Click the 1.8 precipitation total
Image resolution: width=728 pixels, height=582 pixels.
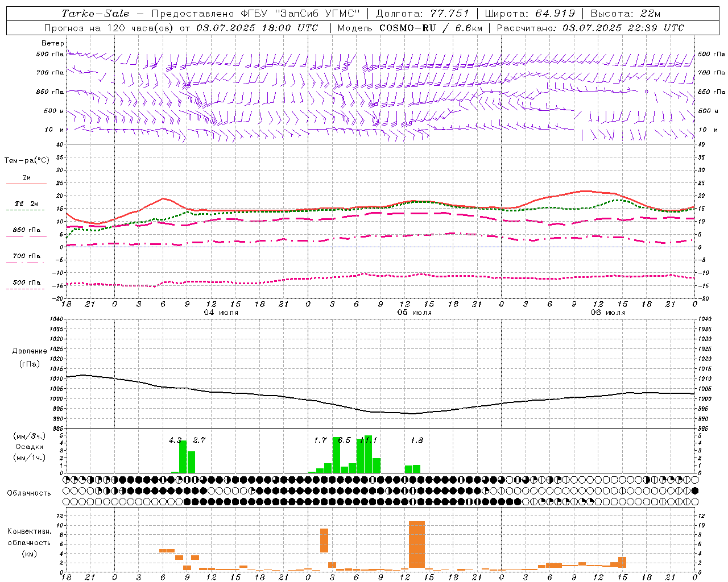[x=417, y=440]
